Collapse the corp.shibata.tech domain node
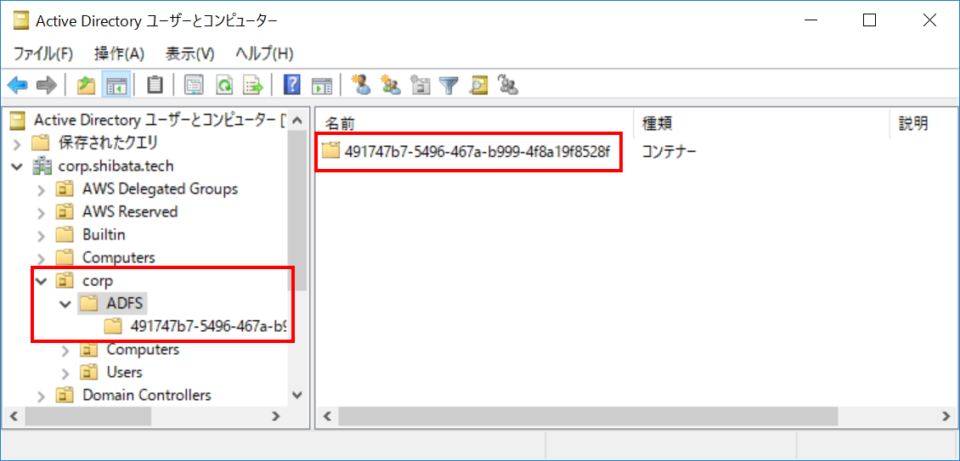This screenshot has width=960, height=461. (18, 166)
